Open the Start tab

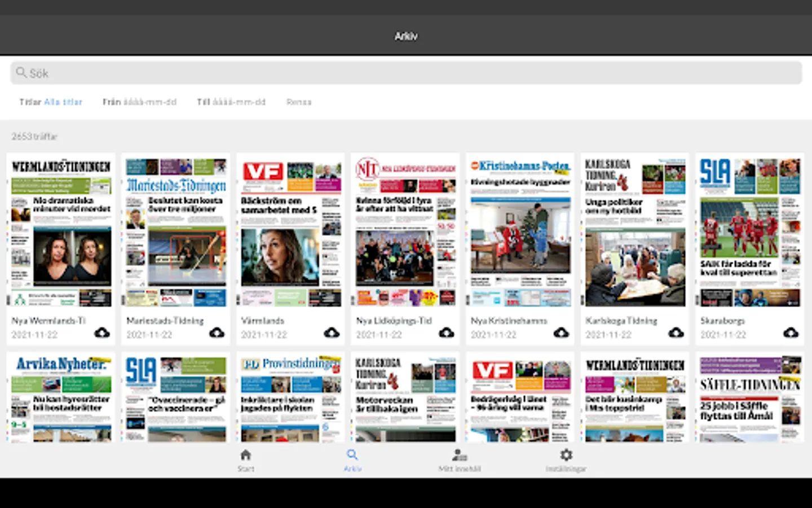tap(246, 460)
